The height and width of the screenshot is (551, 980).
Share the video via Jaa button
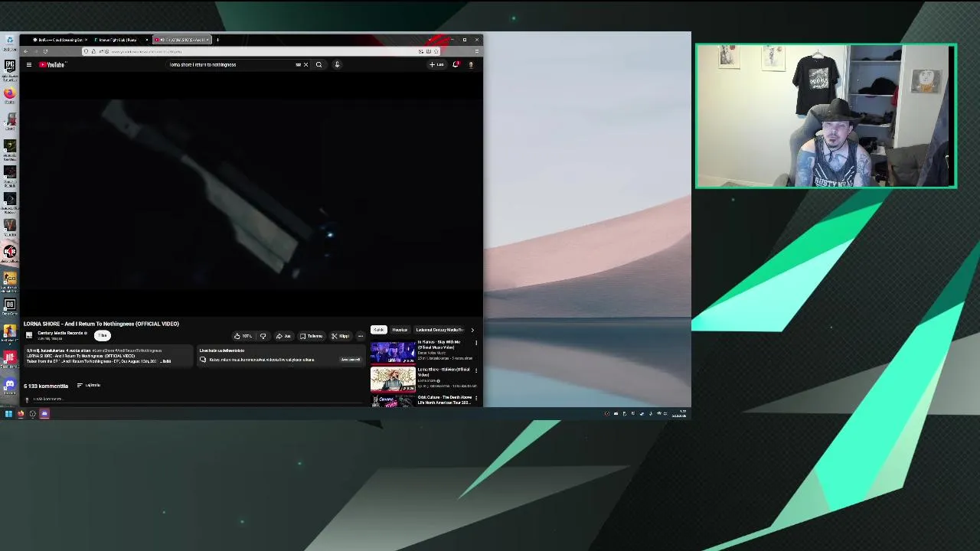(x=284, y=336)
